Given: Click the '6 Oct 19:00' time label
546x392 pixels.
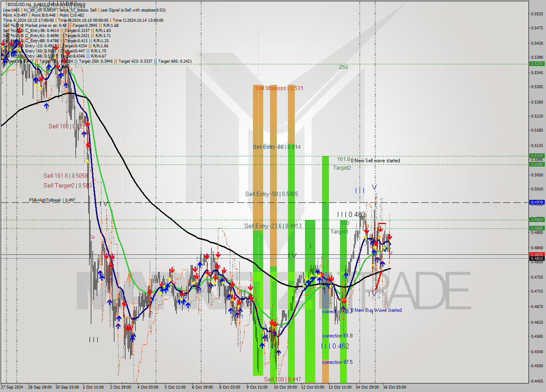Looking at the screenshot, I should pyautogui.click(x=203, y=387).
